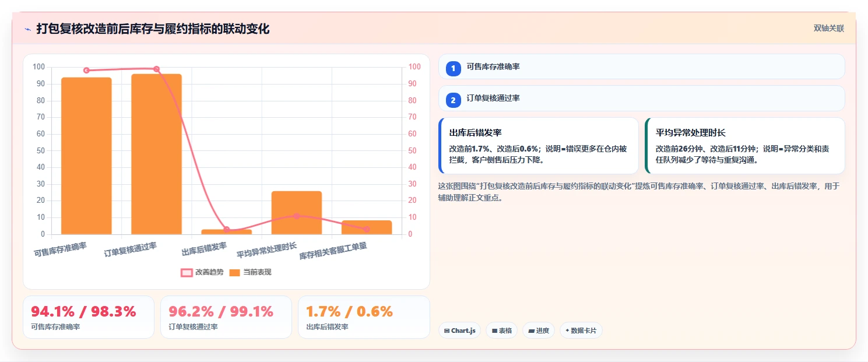Click the orange bar for 库存相关客服工单量
Screen dimensions: 868x362
[367, 227]
